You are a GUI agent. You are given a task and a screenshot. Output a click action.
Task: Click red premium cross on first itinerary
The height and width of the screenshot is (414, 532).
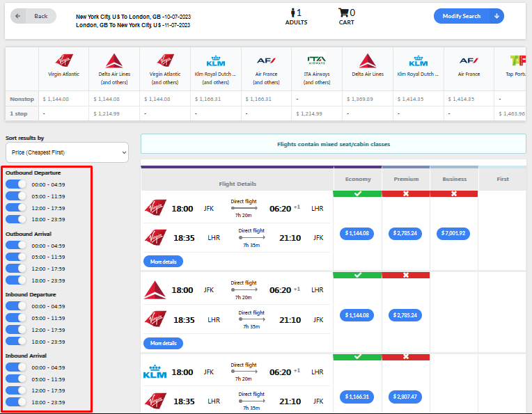click(x=406, y=193)
